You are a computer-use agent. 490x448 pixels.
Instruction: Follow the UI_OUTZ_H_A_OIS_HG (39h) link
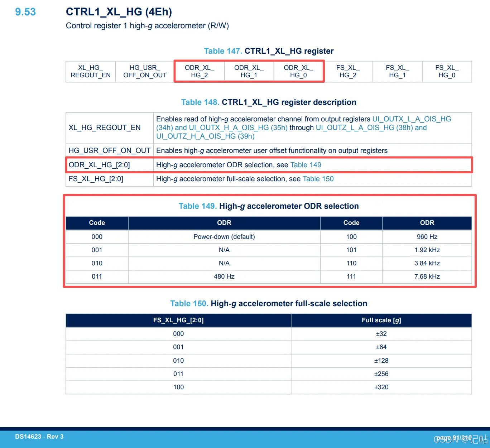(x=205, y=136)
